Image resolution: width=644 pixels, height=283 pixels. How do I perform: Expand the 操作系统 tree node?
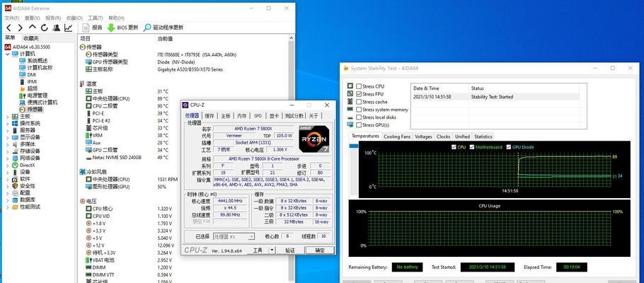[x=8, y=123]
